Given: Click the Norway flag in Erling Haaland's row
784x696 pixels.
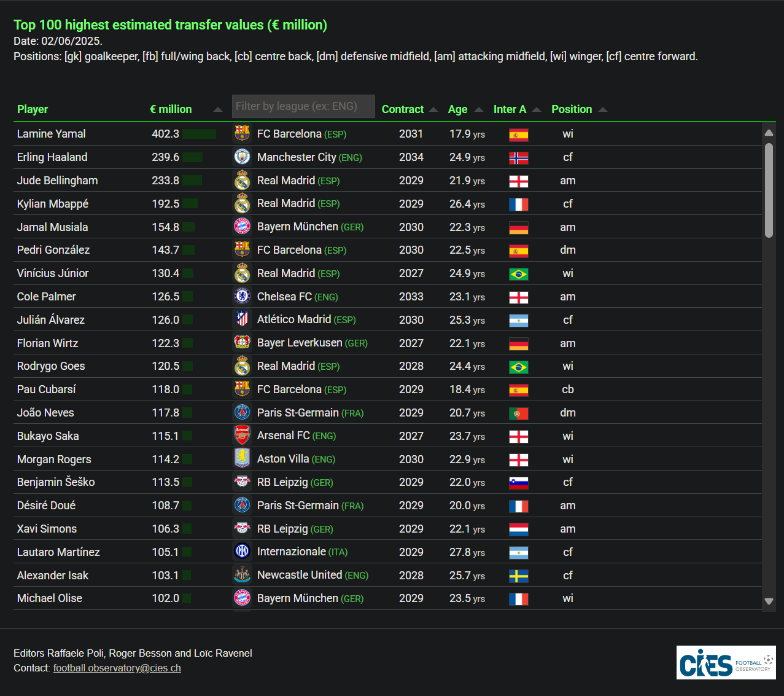Looking at the screenshot, I should point(519,158).
